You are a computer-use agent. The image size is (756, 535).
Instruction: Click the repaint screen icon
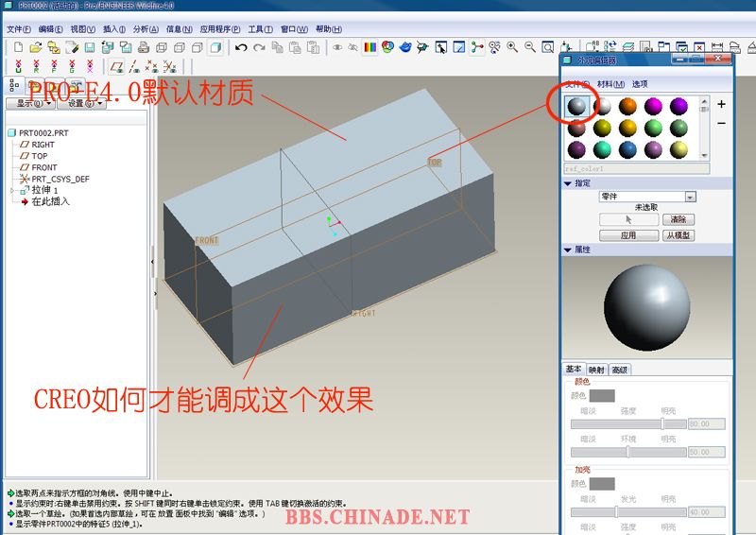point(459,47)
